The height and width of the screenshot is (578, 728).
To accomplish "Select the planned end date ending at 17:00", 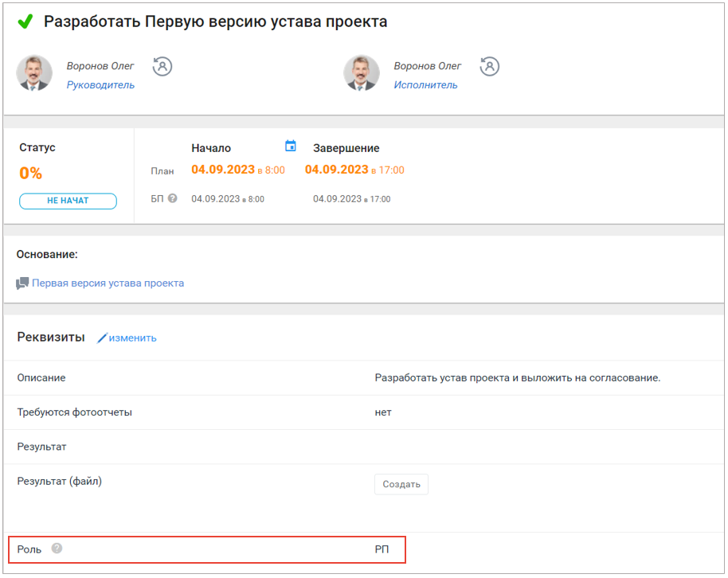I will [354, 170].
